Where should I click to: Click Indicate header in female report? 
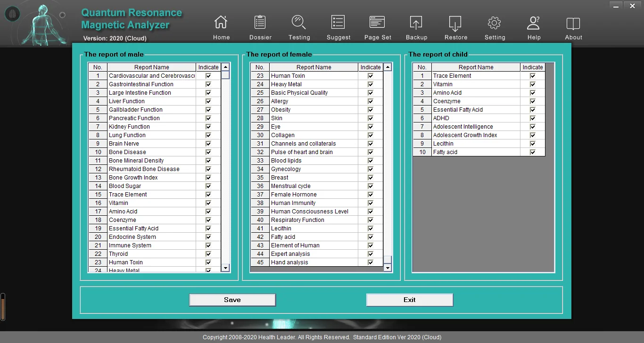tap(371, 67)
